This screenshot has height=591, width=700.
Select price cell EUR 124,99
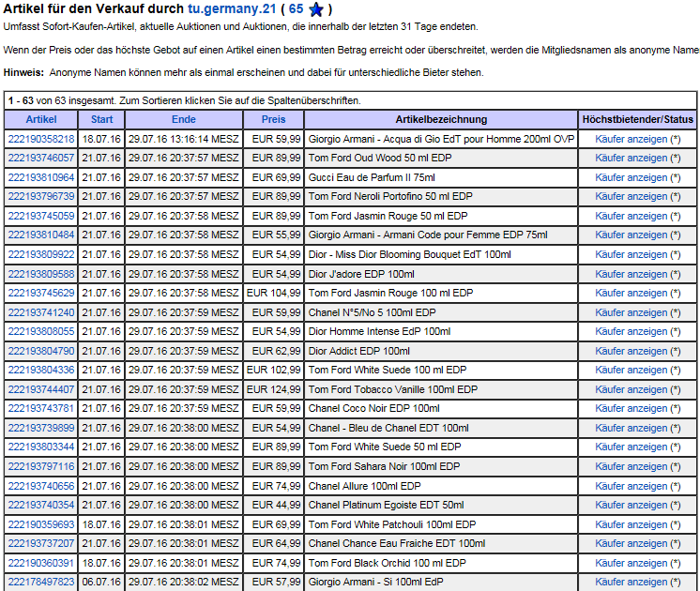[x=273, y=388]
